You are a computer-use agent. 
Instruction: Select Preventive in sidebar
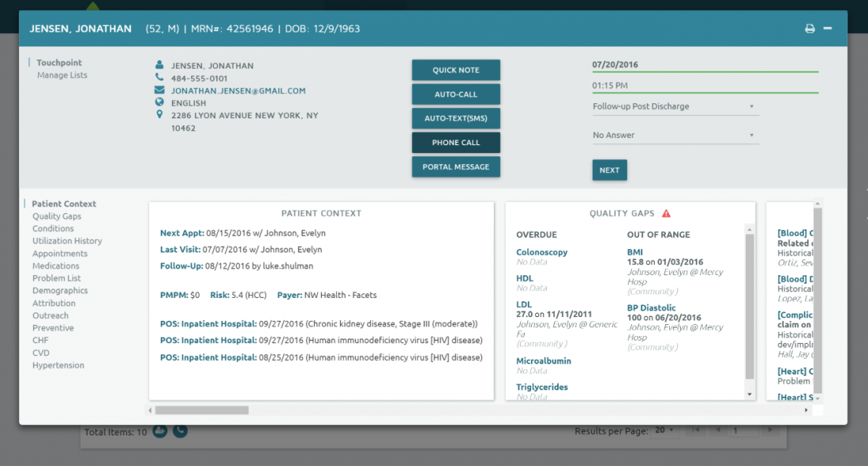click(53, 328)
